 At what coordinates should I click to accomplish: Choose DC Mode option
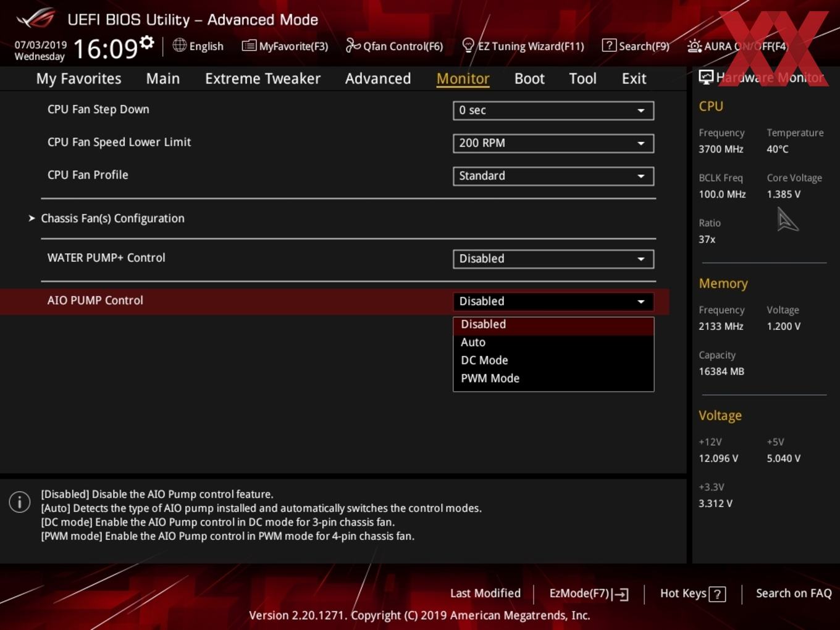[553, 360]
